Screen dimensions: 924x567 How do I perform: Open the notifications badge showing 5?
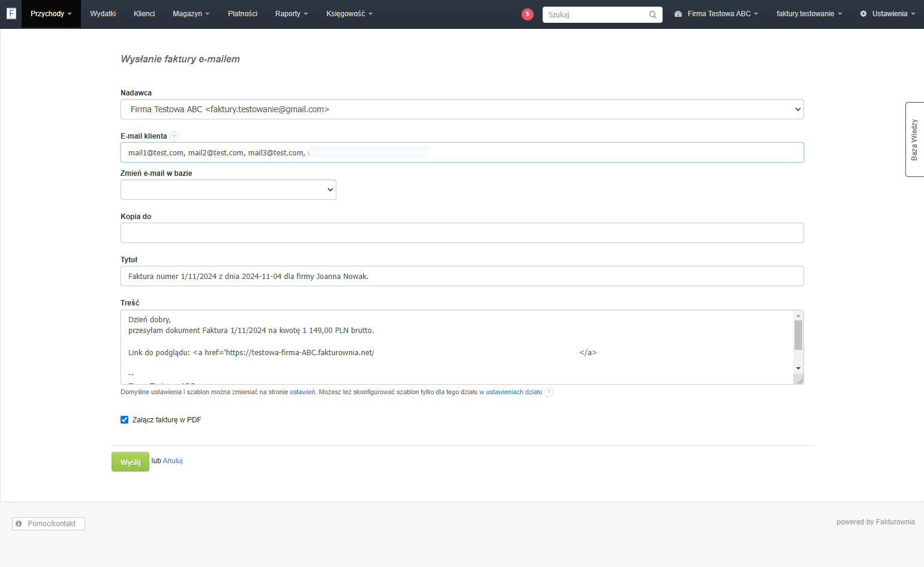tap(528, 14)
